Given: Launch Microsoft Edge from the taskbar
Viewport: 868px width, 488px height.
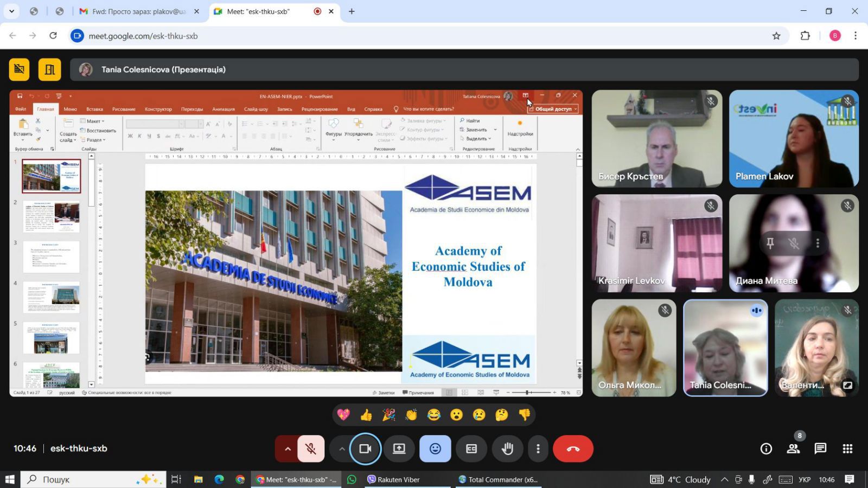Looking at the screenshot, I should (219, 479).
